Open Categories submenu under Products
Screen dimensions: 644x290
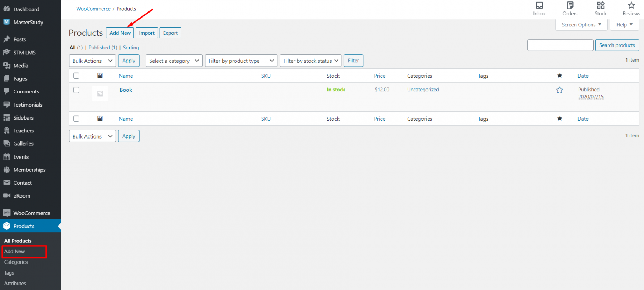click(x=16, y=262)
